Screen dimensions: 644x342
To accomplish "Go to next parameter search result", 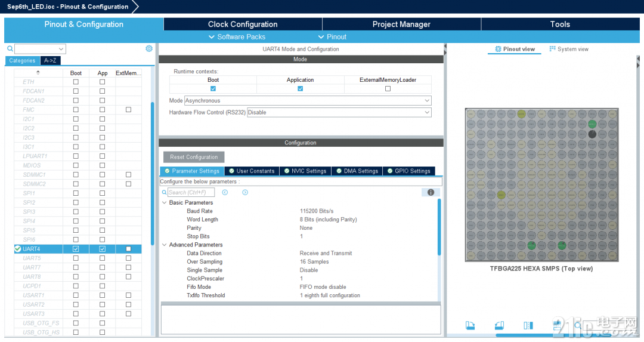I will point(245,192).
